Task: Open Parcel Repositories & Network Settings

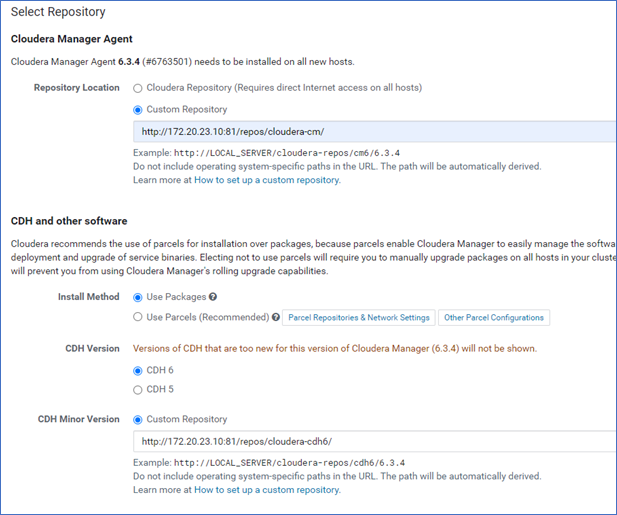Action: 359,317
